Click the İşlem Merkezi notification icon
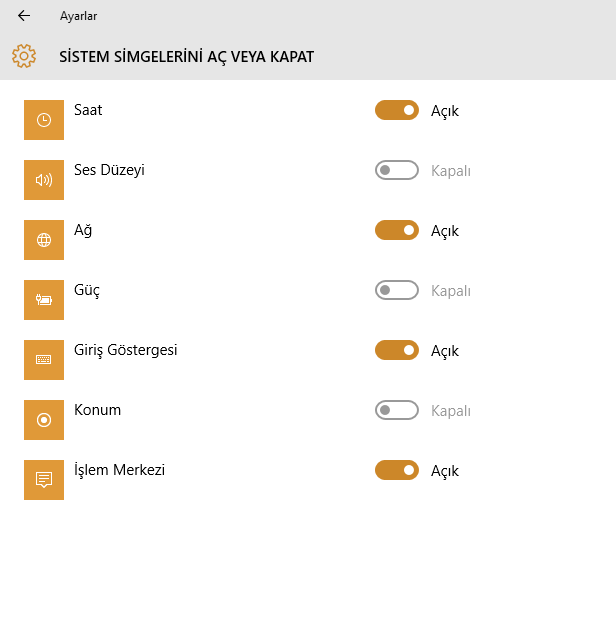Screen dimensions: 616x636 tap(44, 480)
